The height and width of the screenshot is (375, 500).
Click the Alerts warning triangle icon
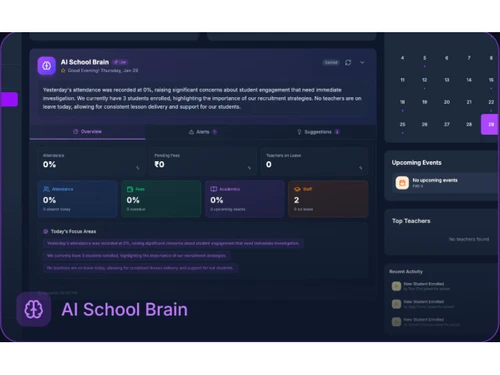[x=191, y=132]
